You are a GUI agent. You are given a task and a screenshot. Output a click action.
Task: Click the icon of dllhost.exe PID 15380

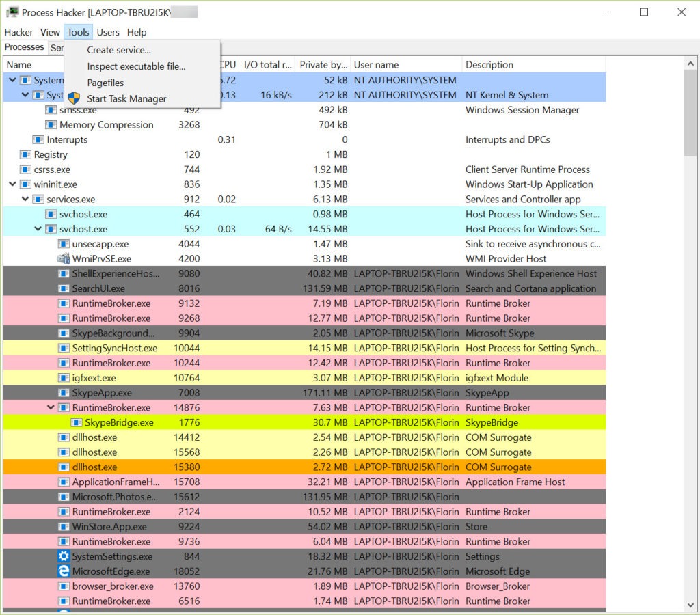64,467
